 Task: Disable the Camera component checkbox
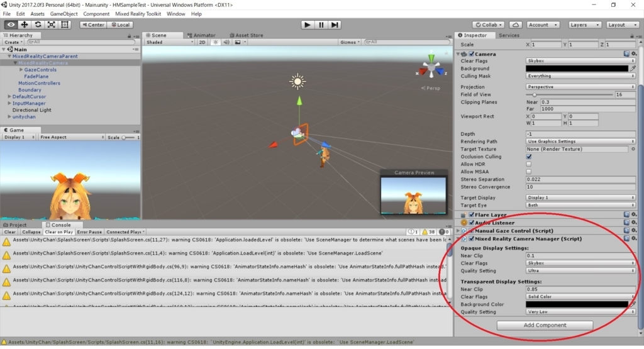click(x=472, y=54)
